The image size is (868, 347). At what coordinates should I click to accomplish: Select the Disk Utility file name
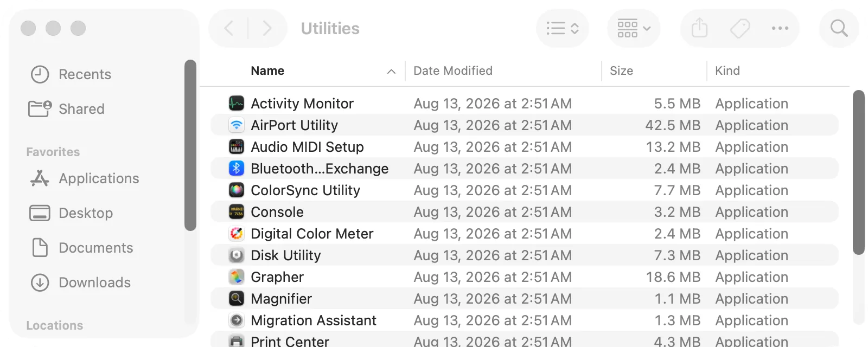[286, 255]
